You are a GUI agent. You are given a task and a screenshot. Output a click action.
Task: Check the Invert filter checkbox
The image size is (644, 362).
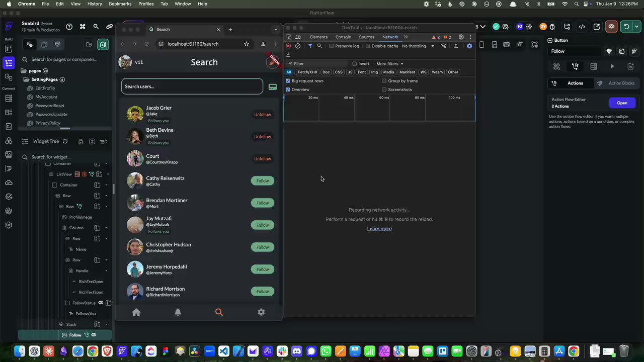[x=355, y=64]
